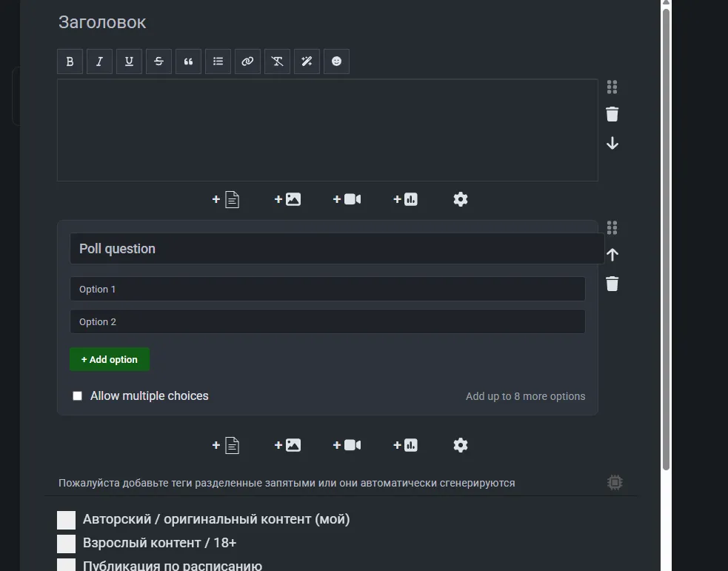
Task: Apply strikethrough formatting
Action: click(x=158, y=61)
